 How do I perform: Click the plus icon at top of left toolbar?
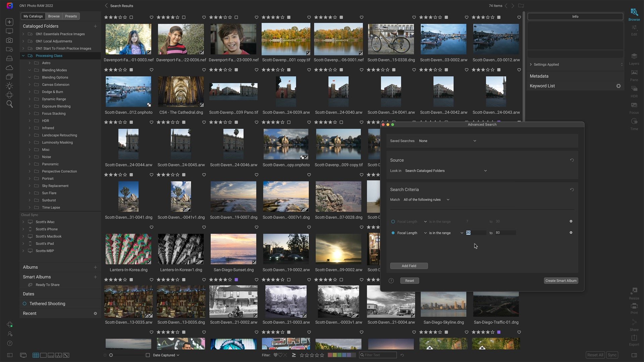point(10,22)
